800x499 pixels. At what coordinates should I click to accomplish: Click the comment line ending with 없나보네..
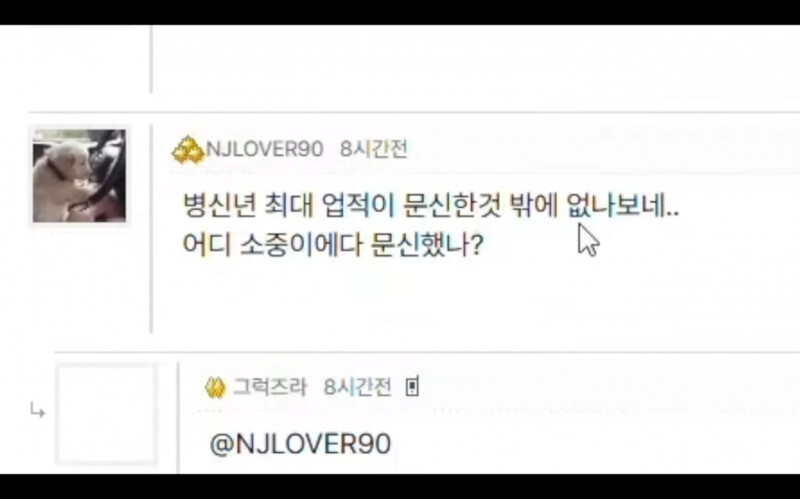tap(431, 206)
